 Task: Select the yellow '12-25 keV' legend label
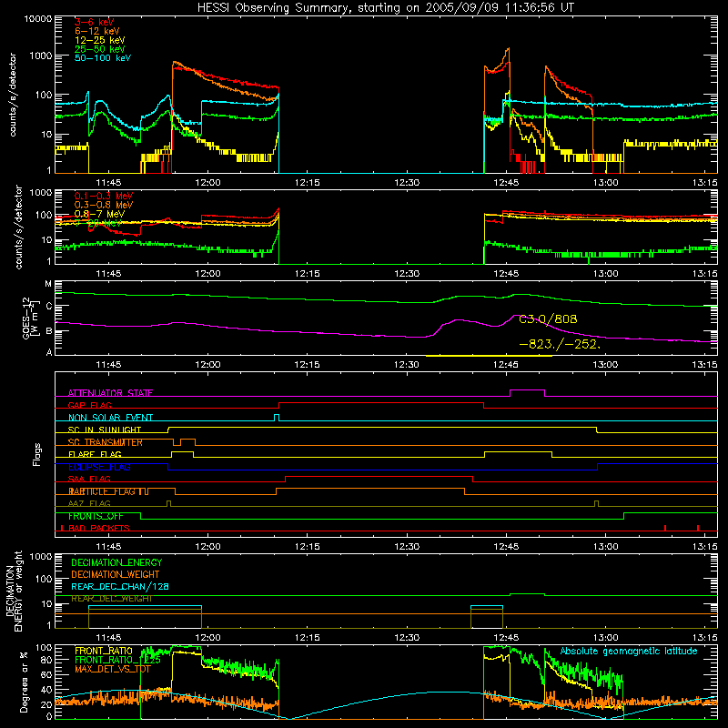point(100,40)
